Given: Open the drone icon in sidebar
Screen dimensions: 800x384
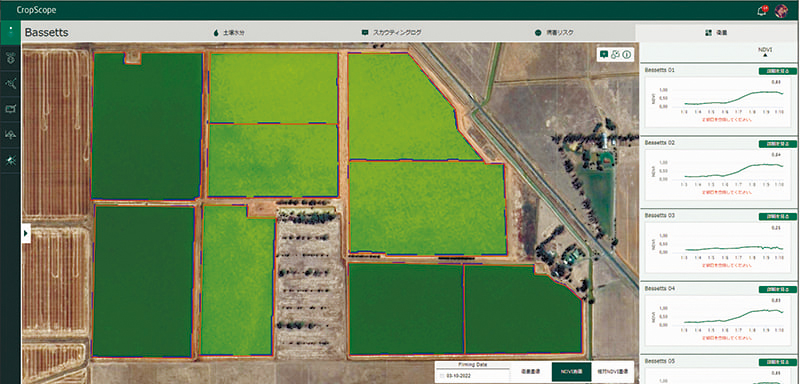Looking at the screenshot, I should click(x=10, y=57).
